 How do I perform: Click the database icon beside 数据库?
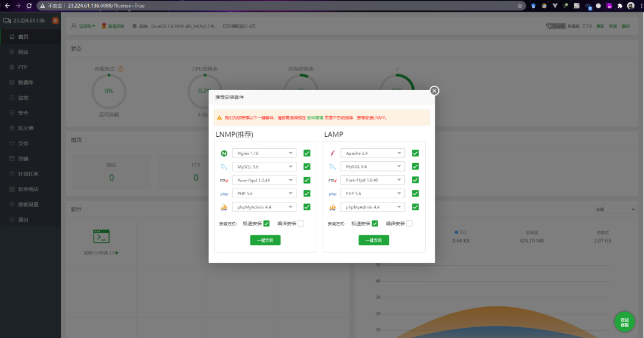click(12, 82)
